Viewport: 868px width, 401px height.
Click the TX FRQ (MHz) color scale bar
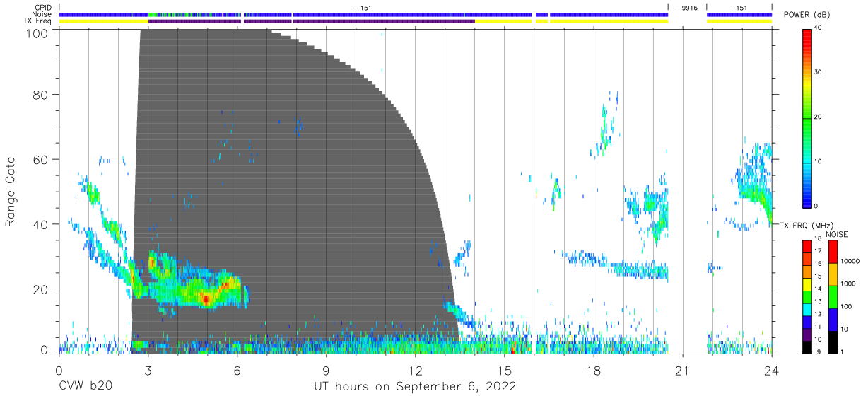point(808,296)
